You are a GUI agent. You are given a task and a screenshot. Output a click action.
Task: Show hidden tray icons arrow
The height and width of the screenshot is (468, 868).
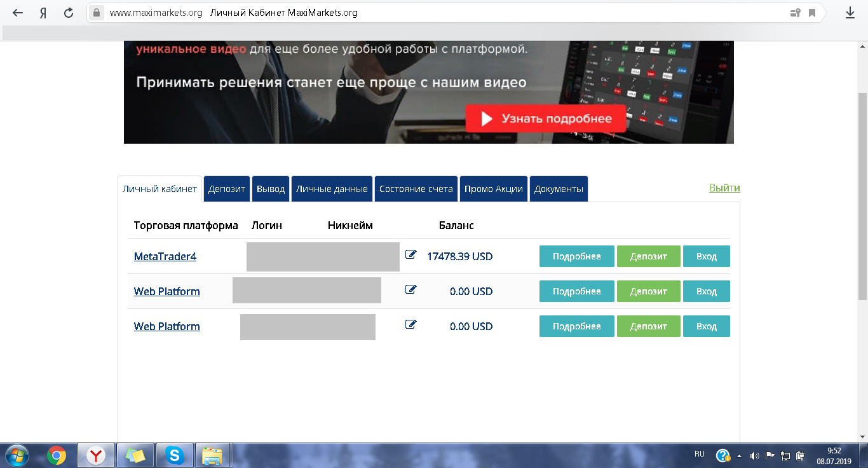click(x=739, y=456)
